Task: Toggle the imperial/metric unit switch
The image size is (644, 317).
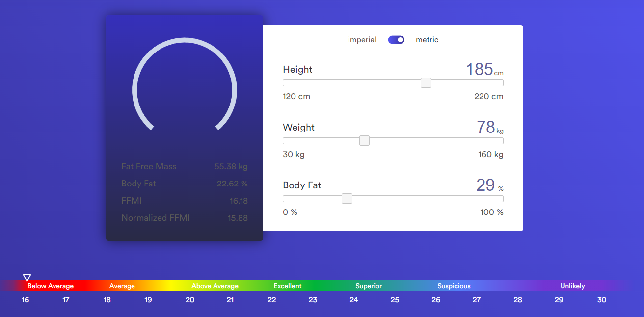Action: 396,40
